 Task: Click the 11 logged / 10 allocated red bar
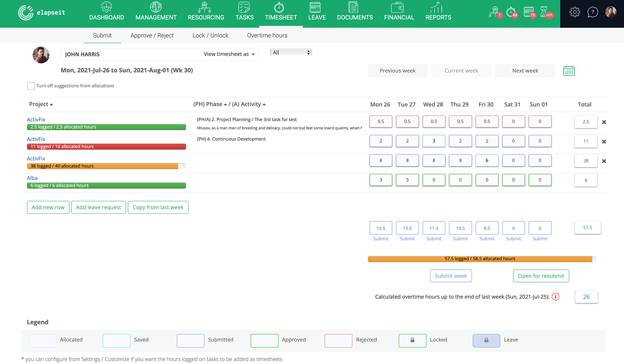(x=106, y=146)
